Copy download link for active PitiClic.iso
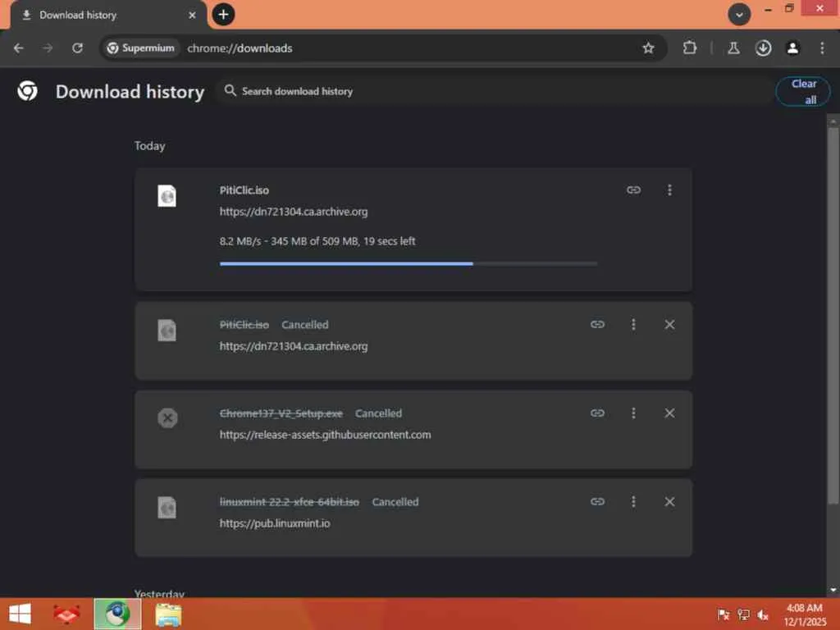This screenshot has width=840, height=630. click(633, 190)
